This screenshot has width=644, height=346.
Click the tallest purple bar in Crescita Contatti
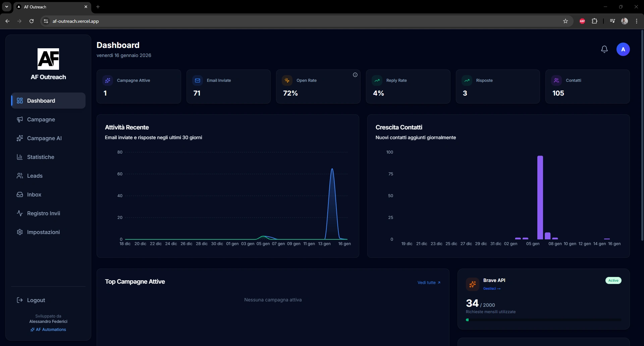[x=540, y=197]
